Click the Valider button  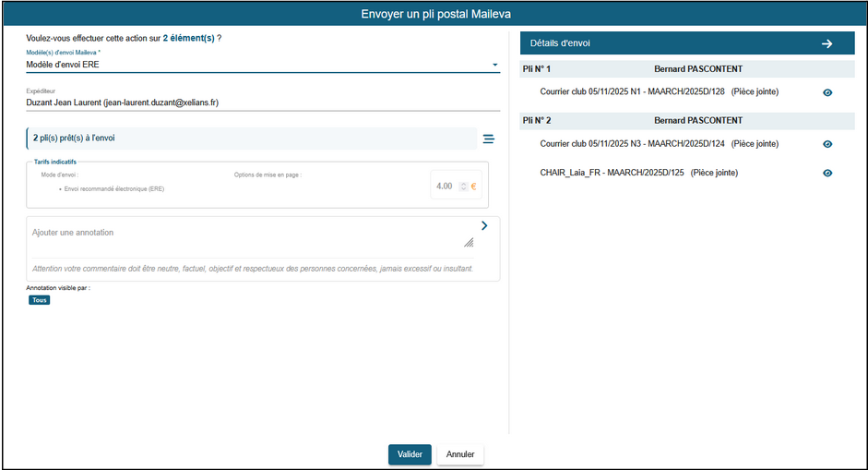point(410,454)
